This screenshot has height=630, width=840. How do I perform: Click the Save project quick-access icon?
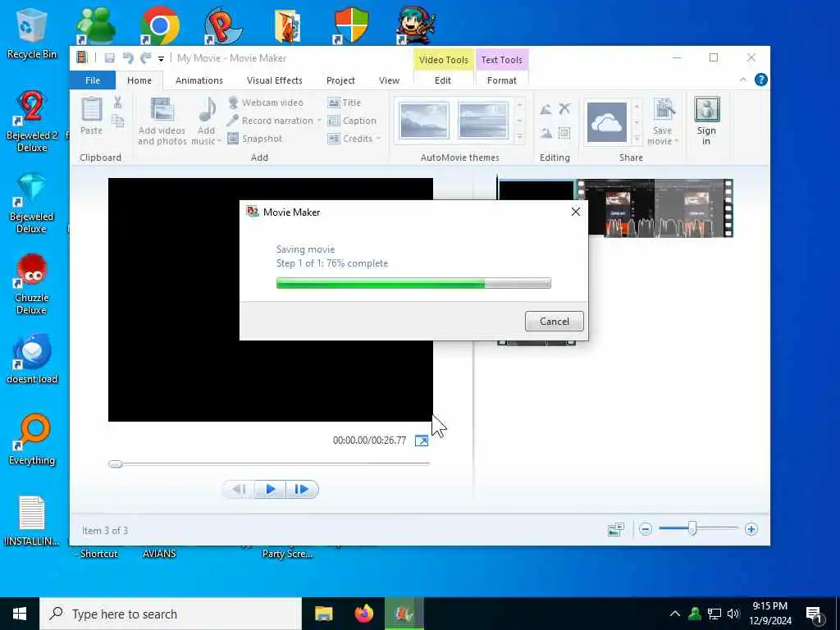point(109,58)
